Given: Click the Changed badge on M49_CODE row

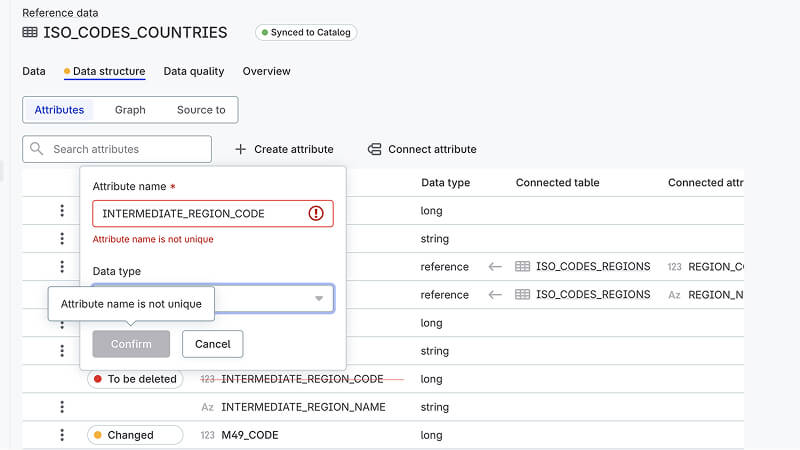Looking at the screenshot, I should point(135,435).
